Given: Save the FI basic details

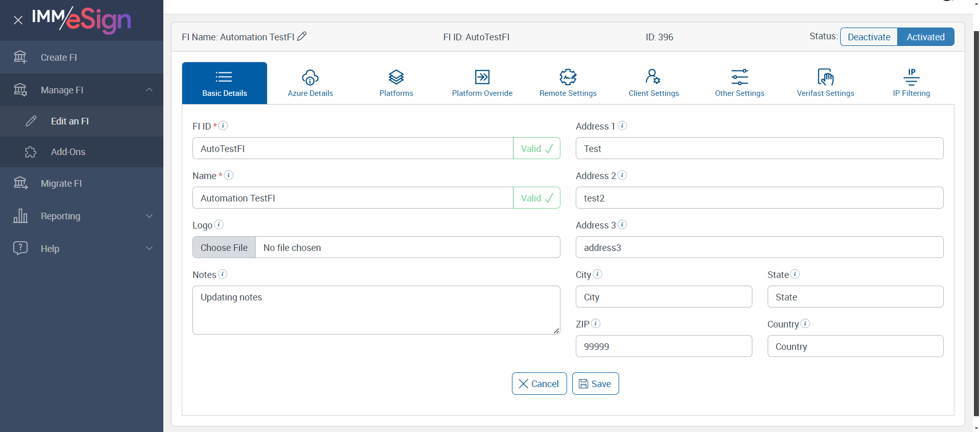Looking at the screenshot, I should 595,384.
